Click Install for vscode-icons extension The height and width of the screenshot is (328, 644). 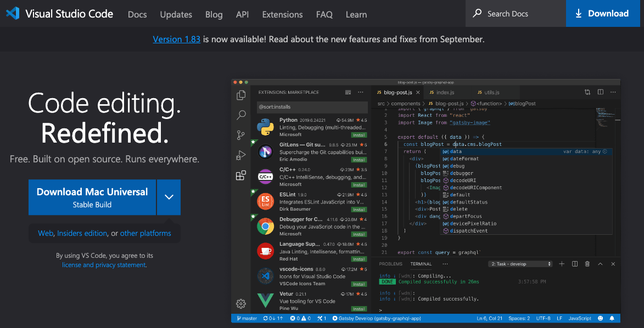click(359, 284)
